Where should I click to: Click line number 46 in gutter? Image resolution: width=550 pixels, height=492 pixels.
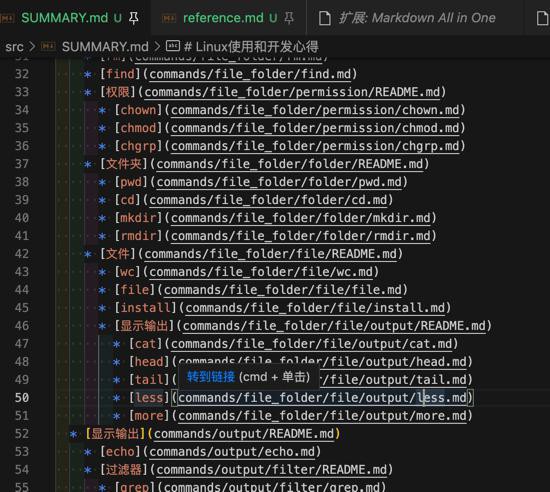click(22, 326)
